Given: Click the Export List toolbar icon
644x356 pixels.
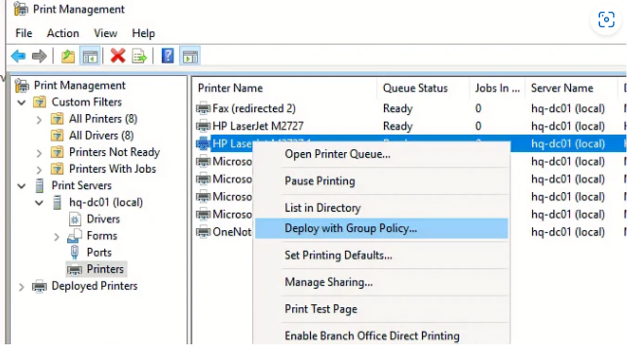Looking at the screenshot, I should point(139,56).
